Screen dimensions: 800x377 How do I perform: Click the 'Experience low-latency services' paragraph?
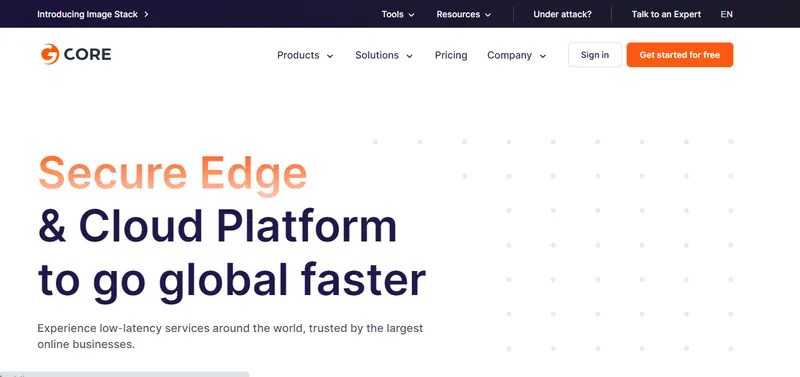pos(230,336)
